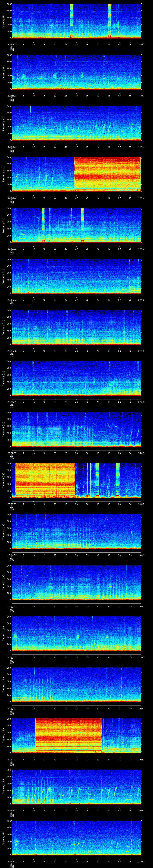Viewport: 153px width, 868px height.
Task: Select the 20:25:00 time label
Action: [x=12, y=606]
